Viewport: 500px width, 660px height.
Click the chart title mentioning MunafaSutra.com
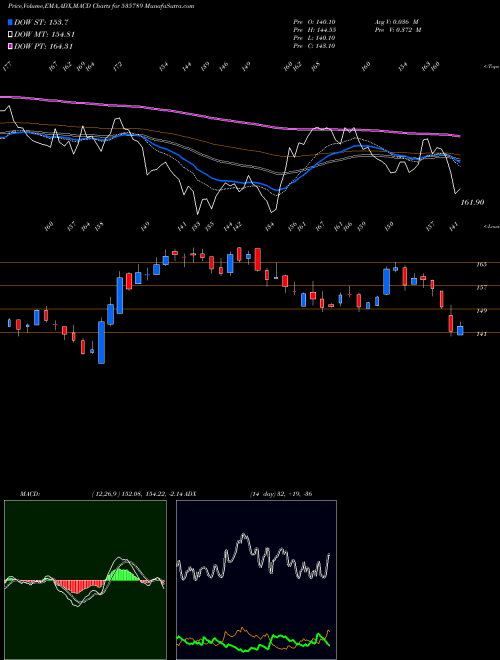click(x=101, y=6)
